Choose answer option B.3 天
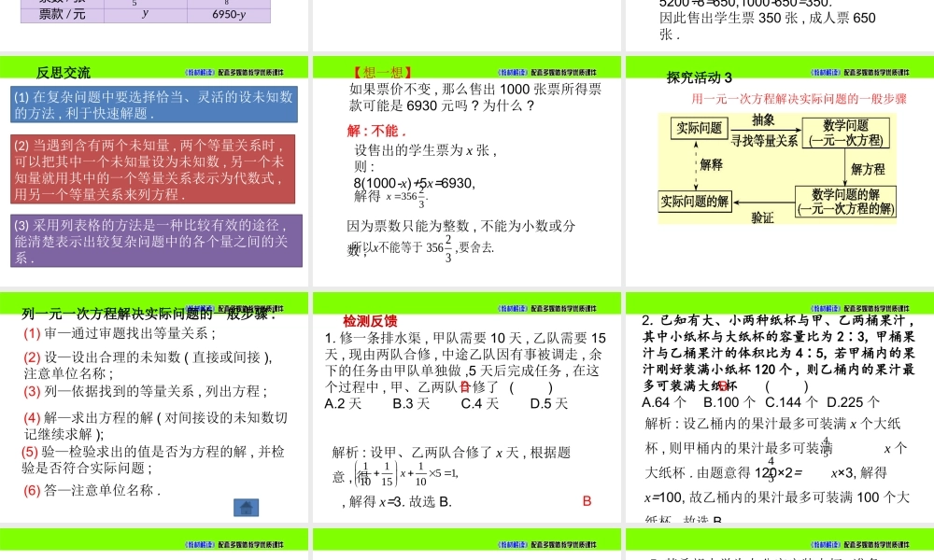Viewport: 934px width, 560px height. 411,403
